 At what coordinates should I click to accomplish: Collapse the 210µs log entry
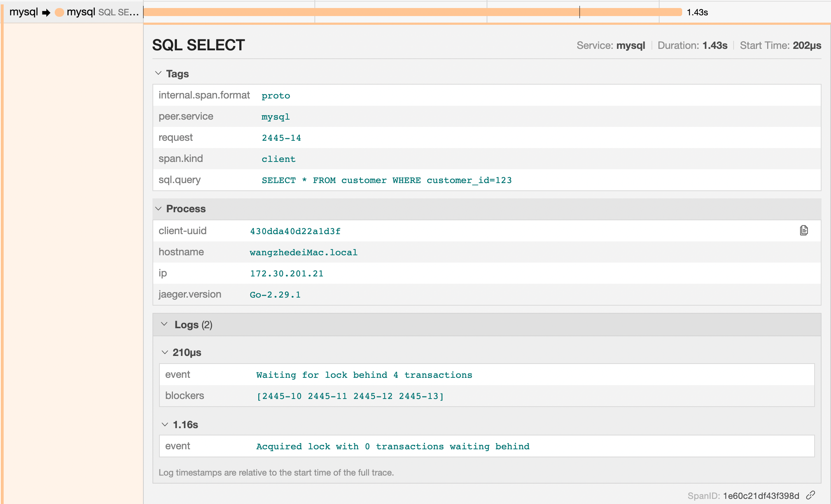(186, 352)
